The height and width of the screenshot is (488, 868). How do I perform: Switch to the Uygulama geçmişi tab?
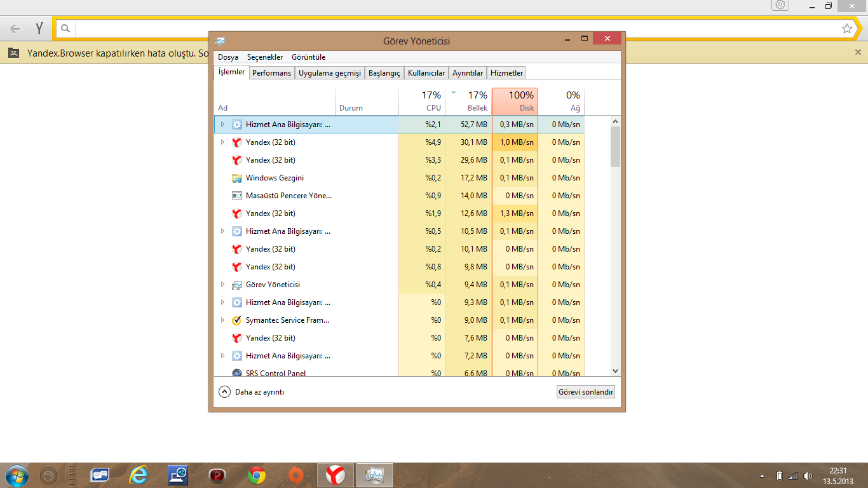330,73
